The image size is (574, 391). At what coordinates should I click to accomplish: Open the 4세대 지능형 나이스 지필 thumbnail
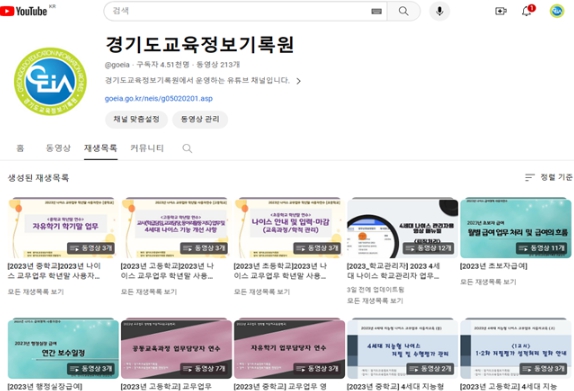[402, 349]
